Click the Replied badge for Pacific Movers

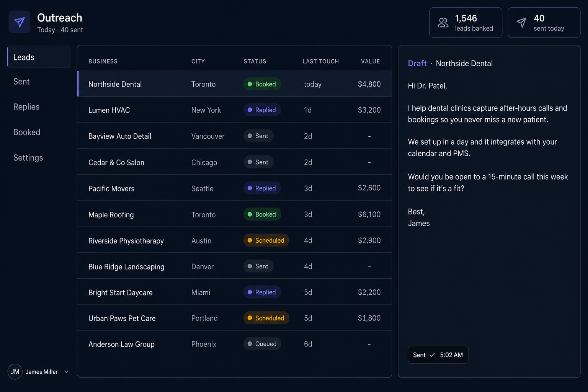pyautogui.click(x=262, y=188)
